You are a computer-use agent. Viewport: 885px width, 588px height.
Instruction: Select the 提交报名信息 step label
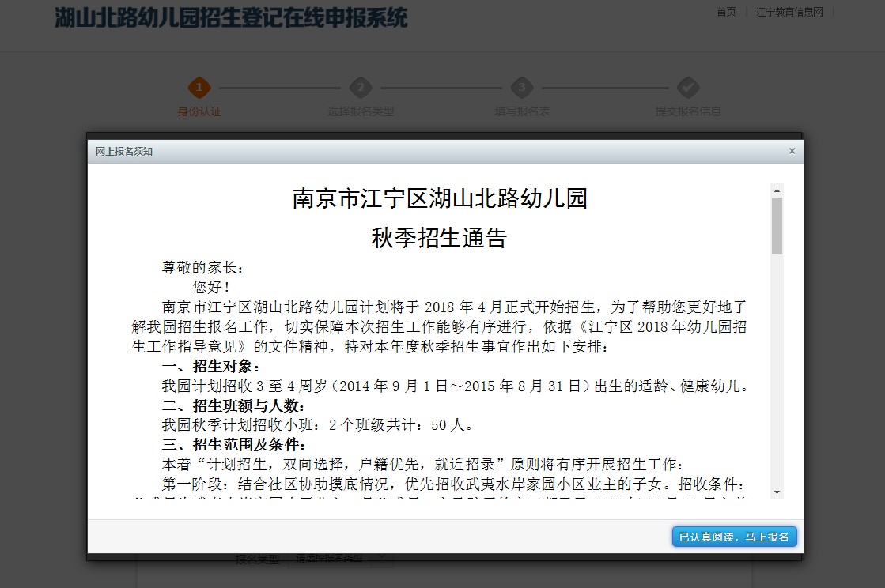(687, 111)
